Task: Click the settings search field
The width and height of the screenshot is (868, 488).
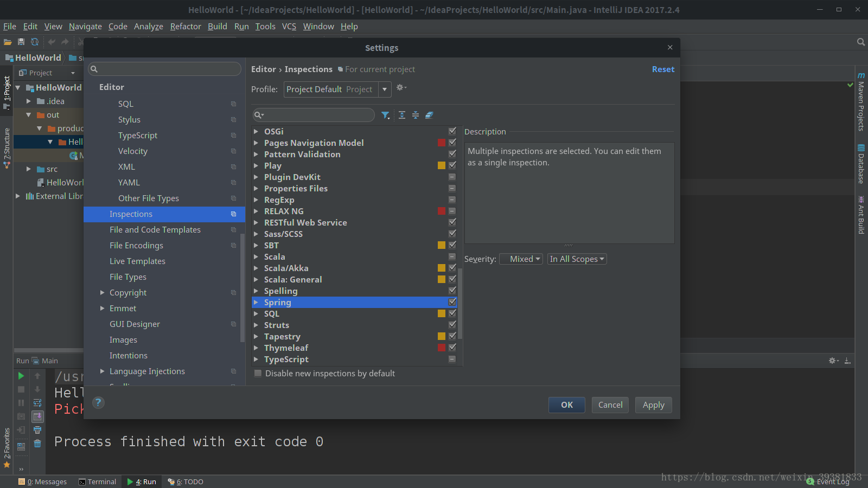Action: [164, 69]
